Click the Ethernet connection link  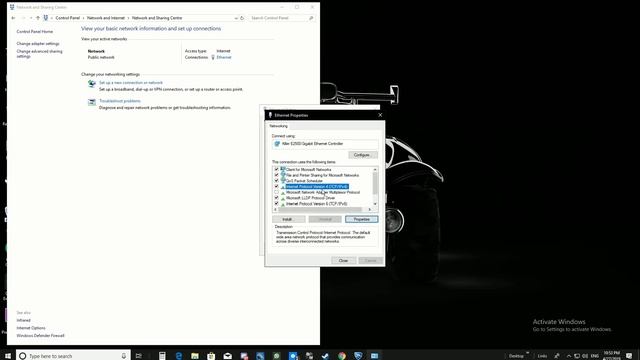coord(224,57)
